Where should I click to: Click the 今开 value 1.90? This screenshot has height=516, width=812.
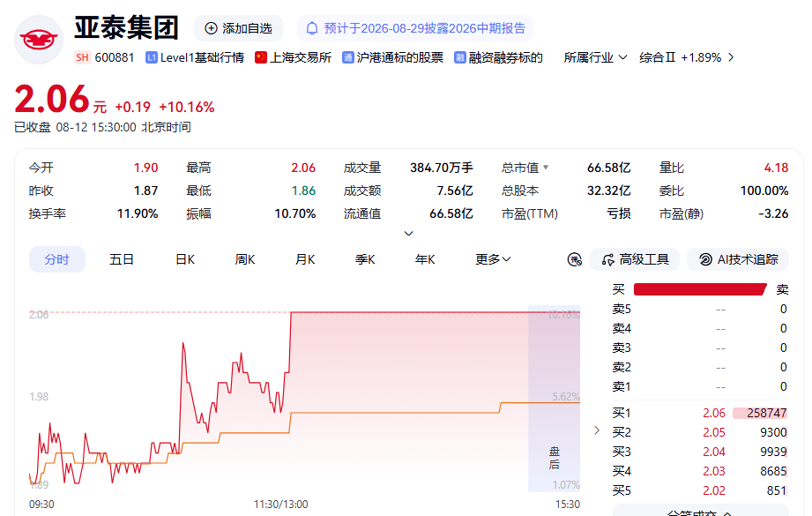pos(146,168)
